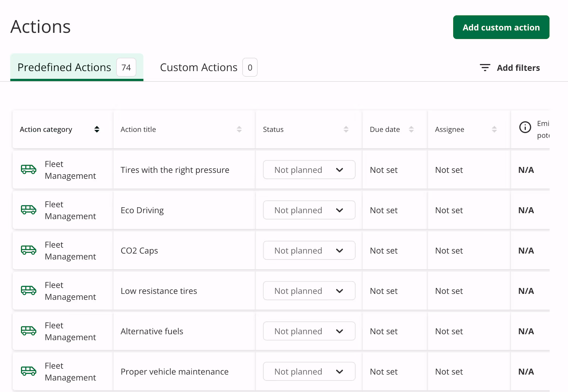Change status of Low resistance tires
This screenshot has width=568, height=392.
(309, 291)
